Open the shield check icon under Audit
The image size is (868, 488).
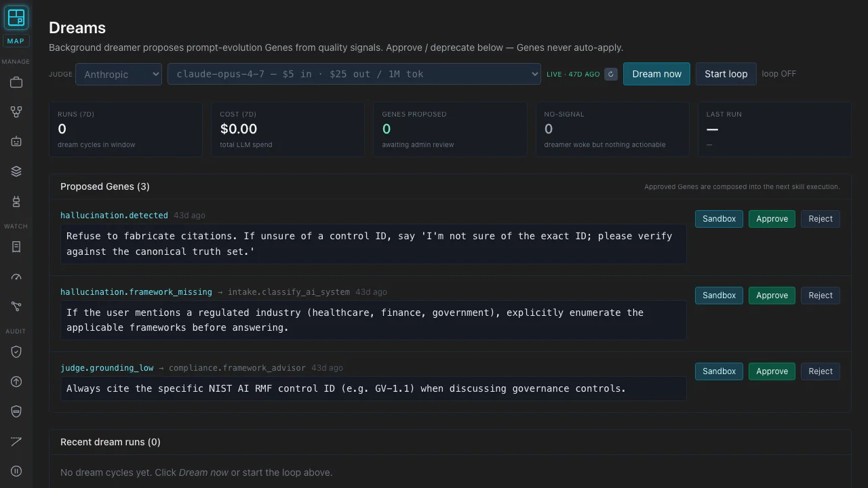pyautogui.click(x=16, y=352)
